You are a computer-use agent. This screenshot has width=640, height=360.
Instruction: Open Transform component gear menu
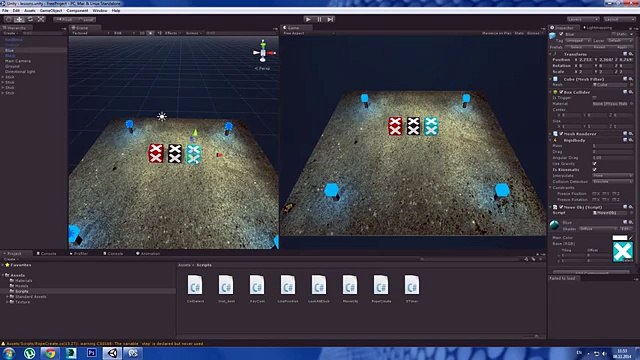pyautogui.click(x=631, y=54)
